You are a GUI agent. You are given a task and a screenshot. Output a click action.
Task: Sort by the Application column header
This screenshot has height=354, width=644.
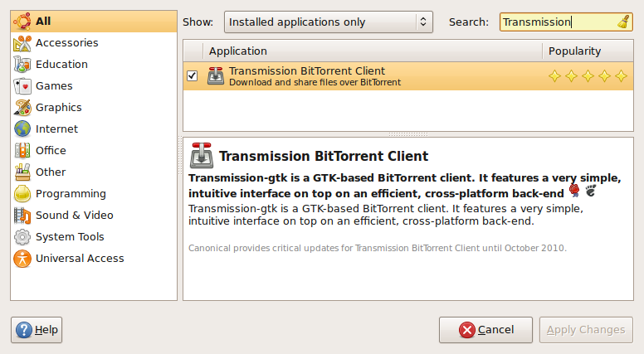point(373,51)
